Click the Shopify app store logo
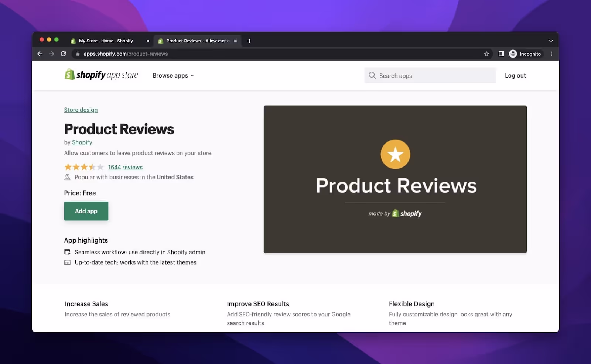Screen dimensions: 591x364 click(101, 75)
